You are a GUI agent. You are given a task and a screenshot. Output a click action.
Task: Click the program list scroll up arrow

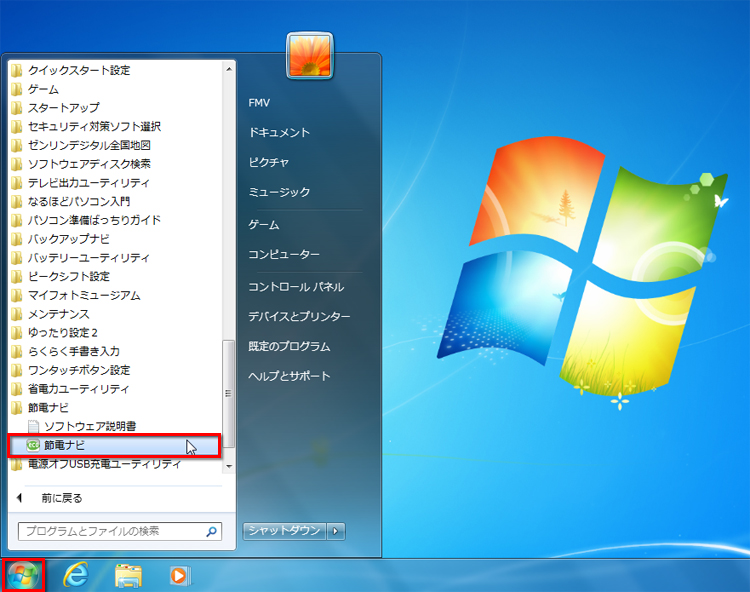click(x=229, y=69)
